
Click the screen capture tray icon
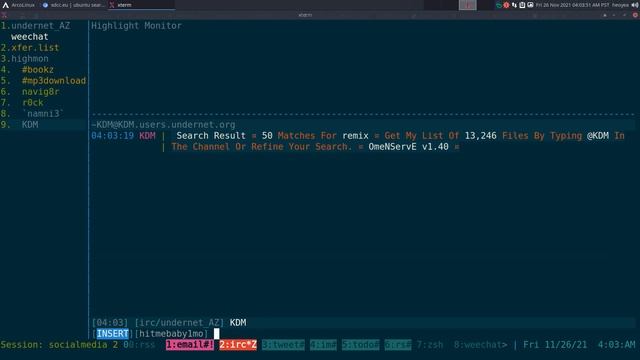click(x=530, y=5)
